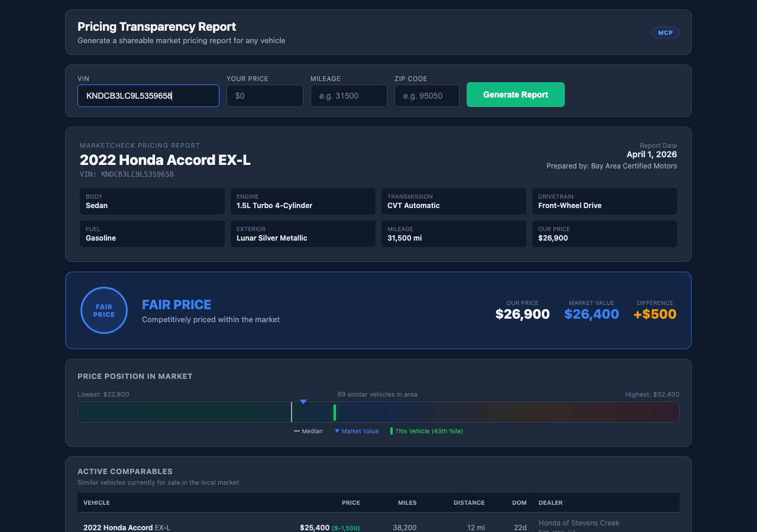
Task: Focus the Your Price input
Action: [x=265, y=96]
